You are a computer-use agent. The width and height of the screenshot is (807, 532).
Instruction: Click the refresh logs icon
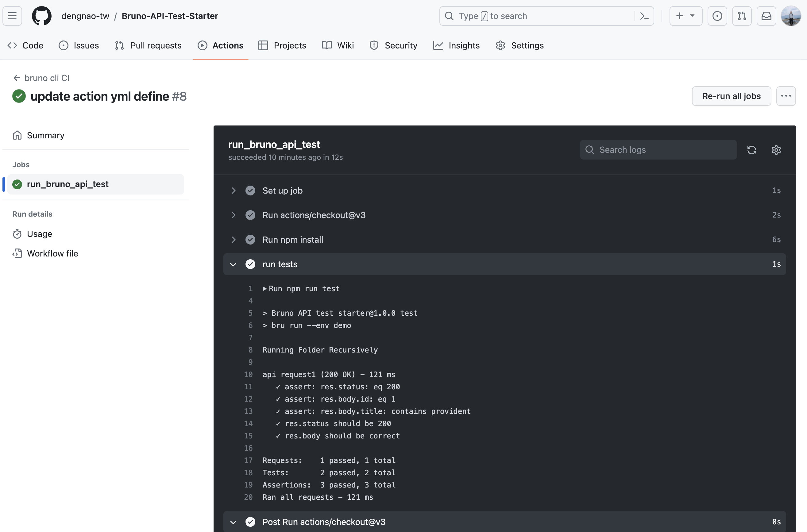(752, 150)
